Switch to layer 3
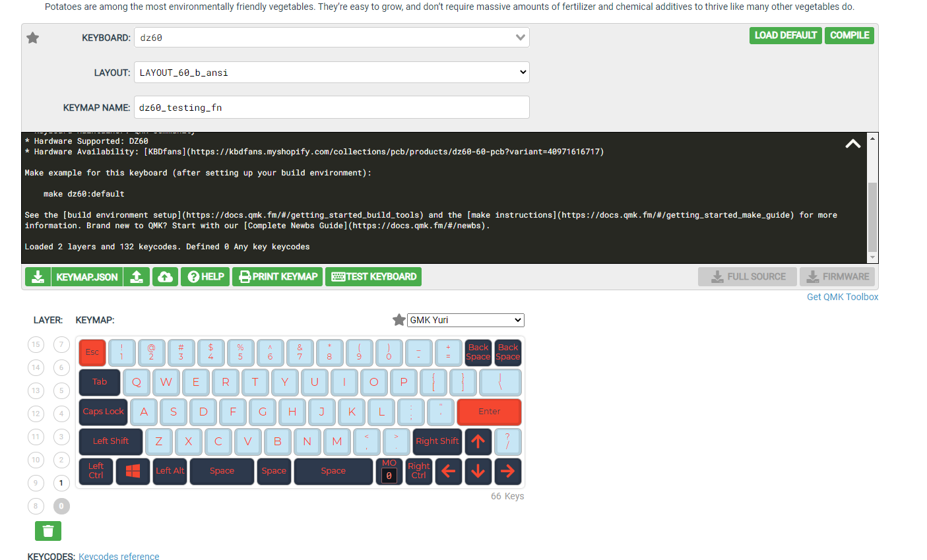927x560 pixels. 61,437
